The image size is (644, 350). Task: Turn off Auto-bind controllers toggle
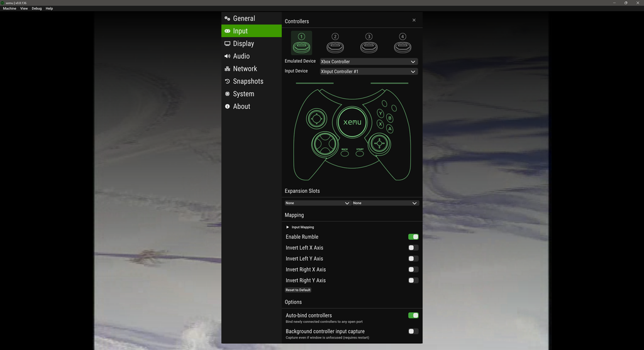click(413, 315)
